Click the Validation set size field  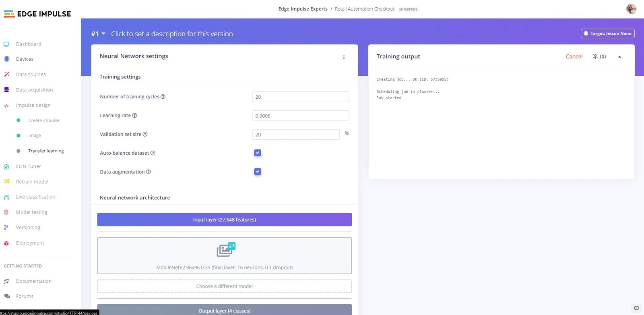(296, 135)
